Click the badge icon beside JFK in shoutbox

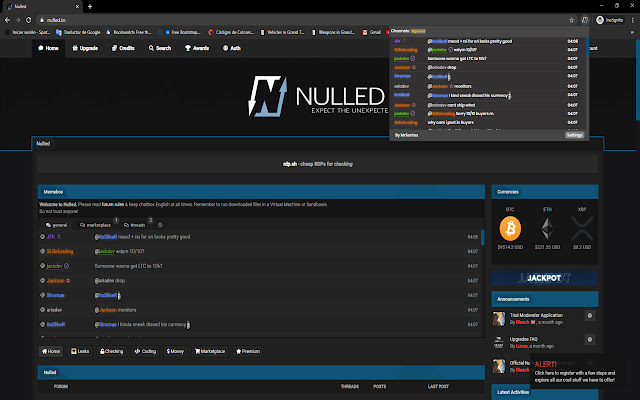point(42,237)
